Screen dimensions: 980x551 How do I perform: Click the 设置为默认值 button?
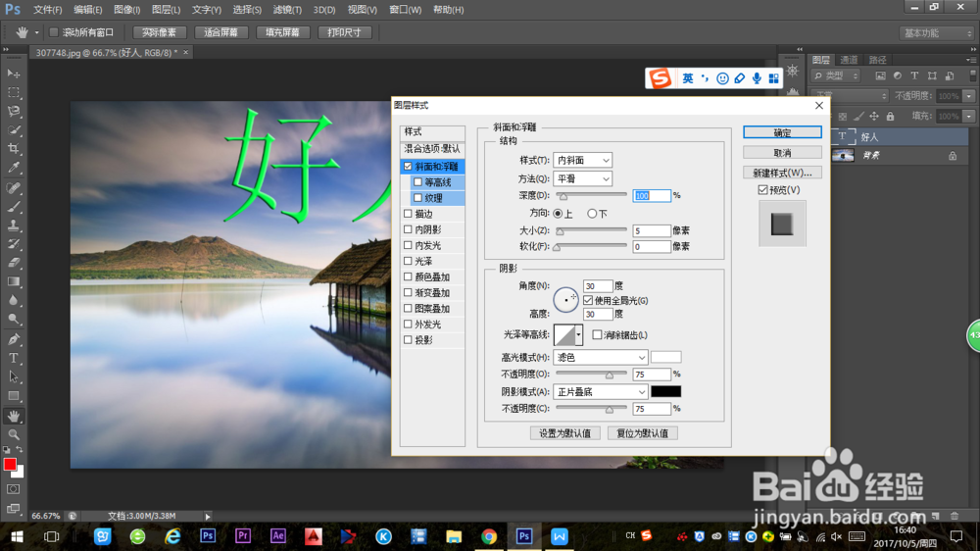click(565, 433)
